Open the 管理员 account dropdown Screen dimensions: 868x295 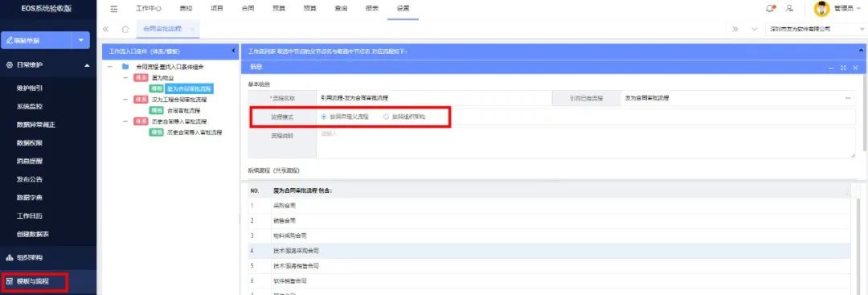click(859, 8)
